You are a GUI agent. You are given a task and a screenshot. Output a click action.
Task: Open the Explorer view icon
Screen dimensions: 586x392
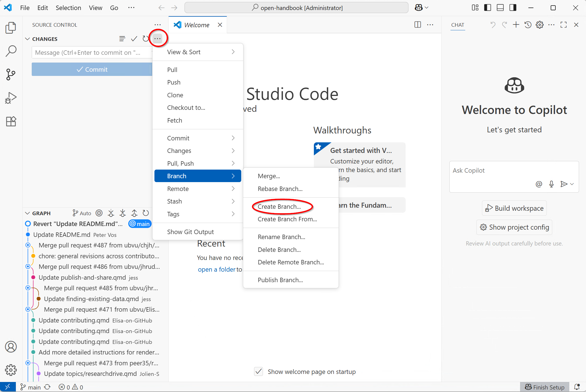(x=11, y=28)
